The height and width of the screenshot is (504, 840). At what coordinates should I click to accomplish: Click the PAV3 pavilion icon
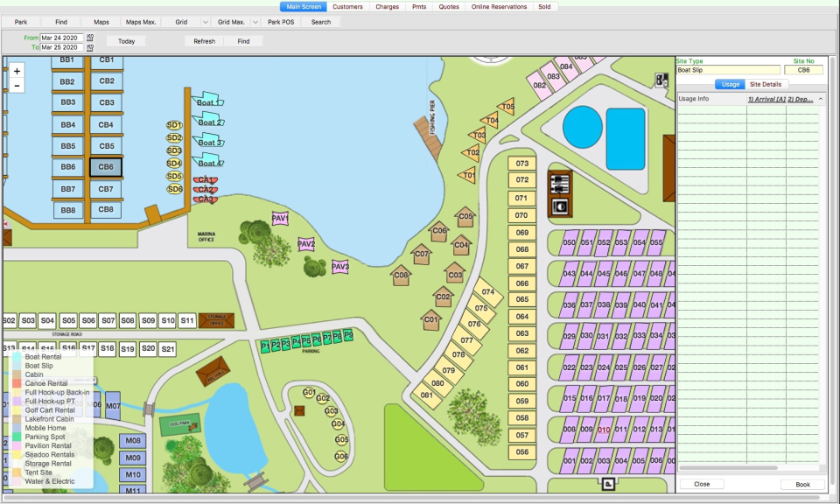click(x=339, y=265)
